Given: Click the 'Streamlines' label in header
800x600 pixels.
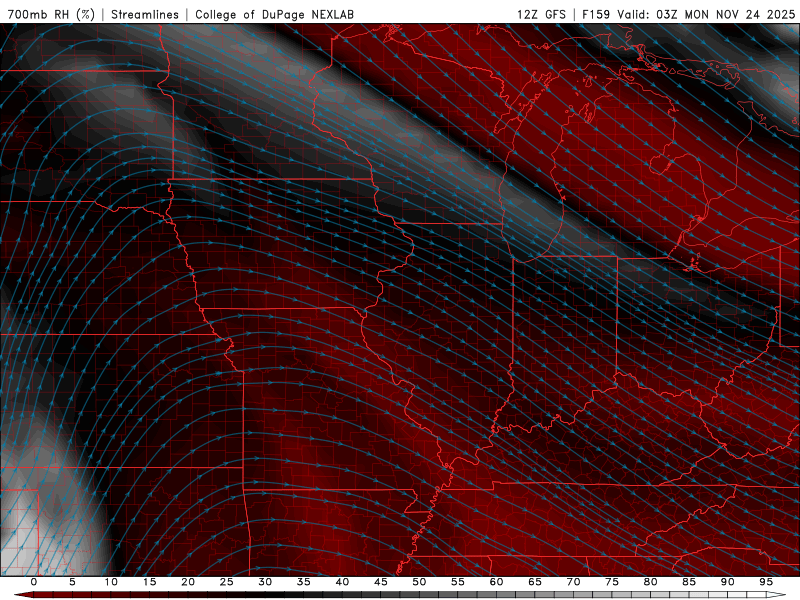Looking at the screenshot, I should click(x=145, y=14).
